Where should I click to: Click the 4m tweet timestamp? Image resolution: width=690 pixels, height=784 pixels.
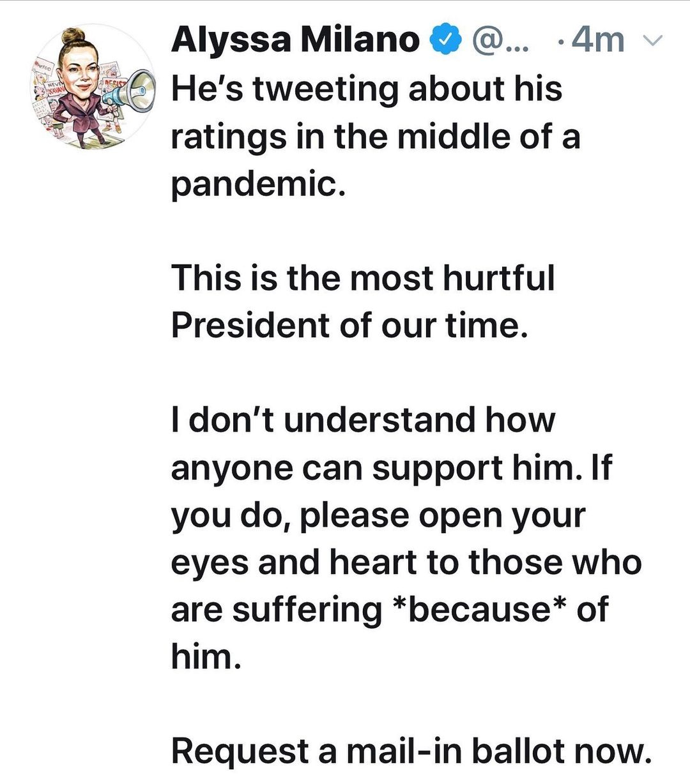597,41
